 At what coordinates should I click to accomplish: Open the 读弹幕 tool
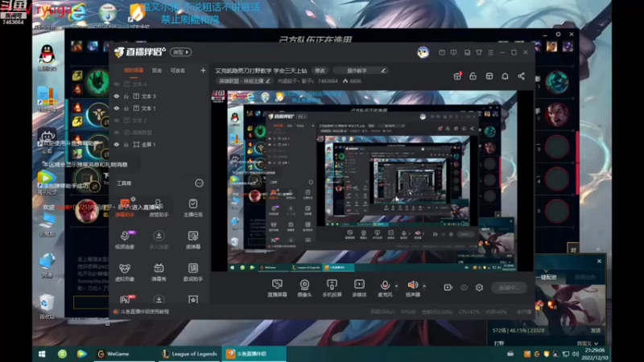[x=192, y=239]
